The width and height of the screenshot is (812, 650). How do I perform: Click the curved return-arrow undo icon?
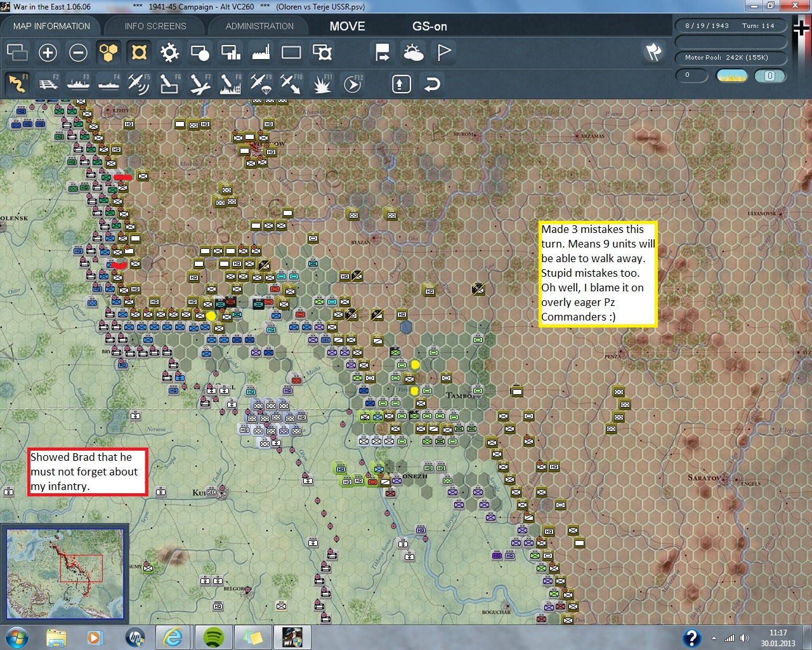pos(432,84)
